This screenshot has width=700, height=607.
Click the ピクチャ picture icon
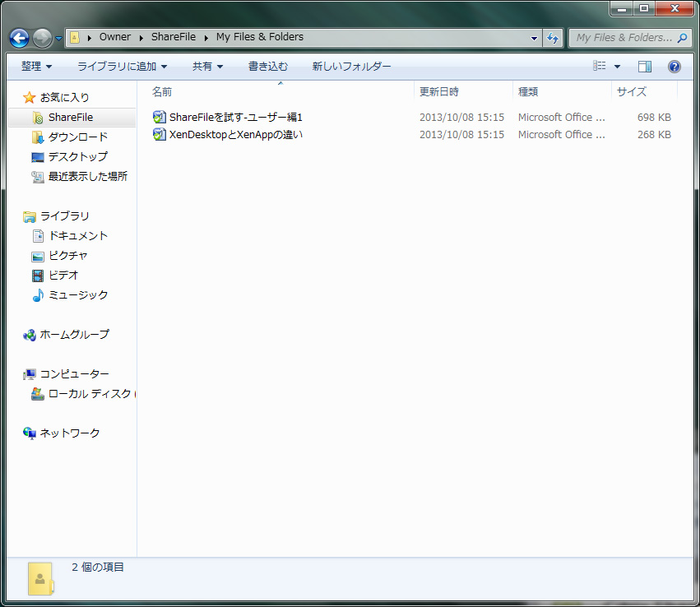tap(38, 256)
